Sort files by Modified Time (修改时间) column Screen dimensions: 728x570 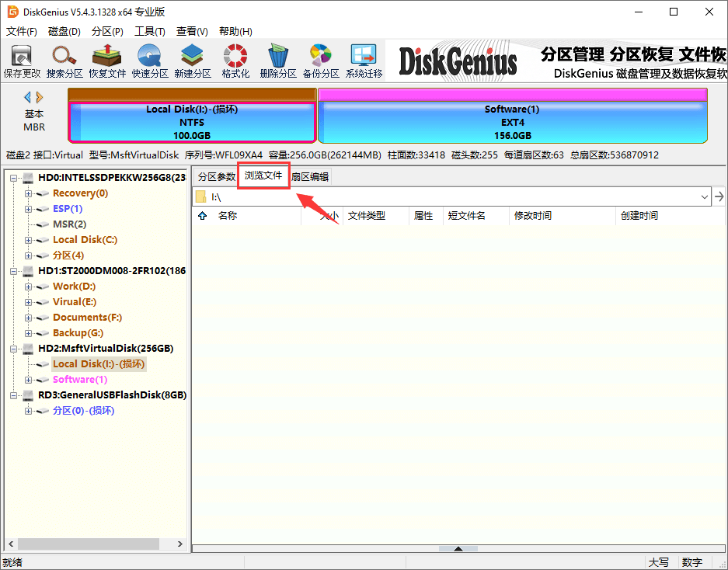(x=563, y=216)
